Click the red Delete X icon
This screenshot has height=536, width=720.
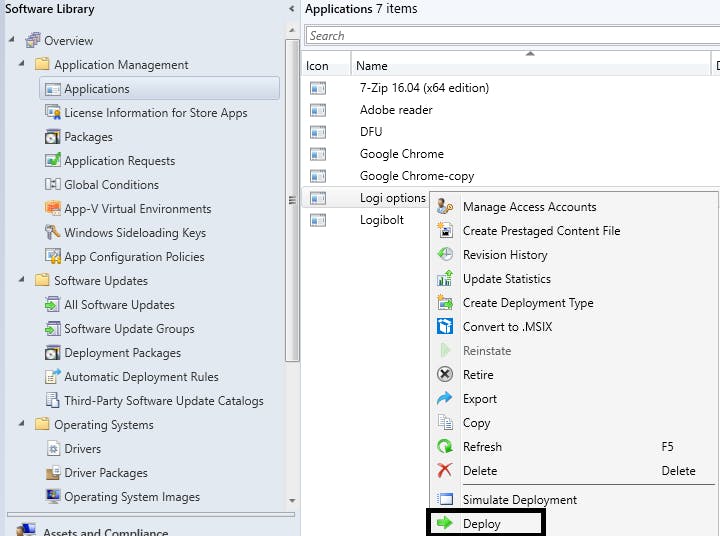pos(445,471)
